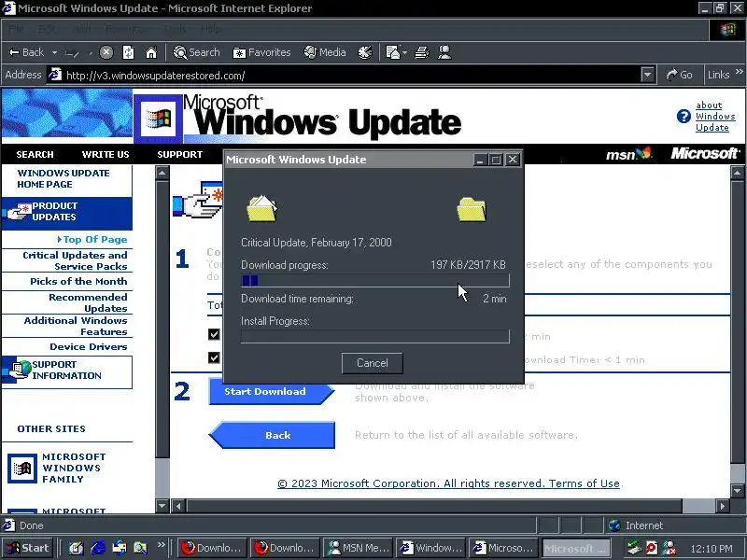The image size is (747, 560).
Task: Open the View menu
Action: pyautogui.click(x=80, y=29)
